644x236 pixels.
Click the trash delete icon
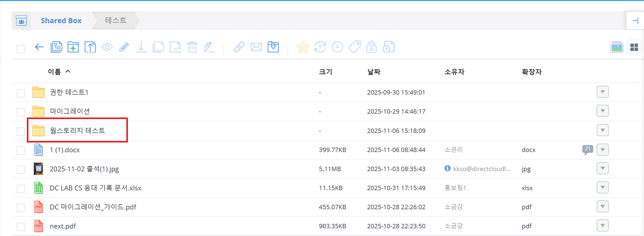click(192, 47)
